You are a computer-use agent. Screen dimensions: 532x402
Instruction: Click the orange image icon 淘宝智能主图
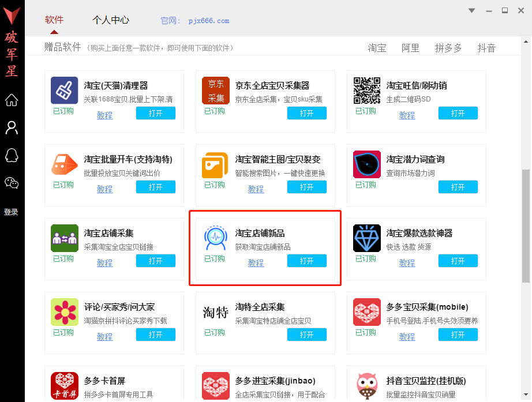pos(216,164)
